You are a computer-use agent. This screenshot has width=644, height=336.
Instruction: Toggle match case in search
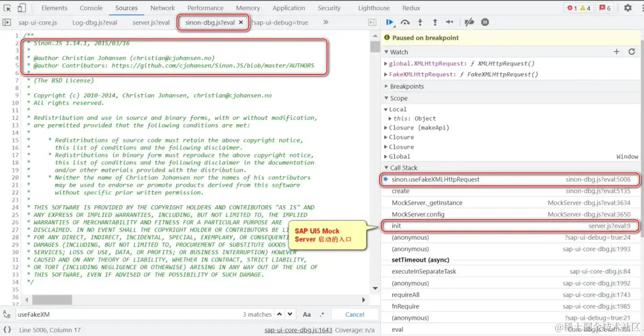(307, 315)
